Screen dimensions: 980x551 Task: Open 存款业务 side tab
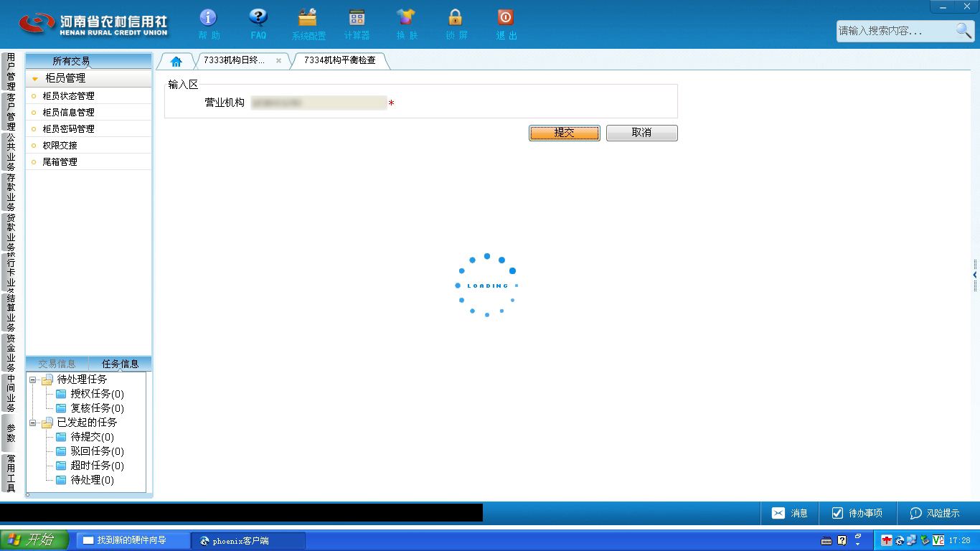click(10, 192)
